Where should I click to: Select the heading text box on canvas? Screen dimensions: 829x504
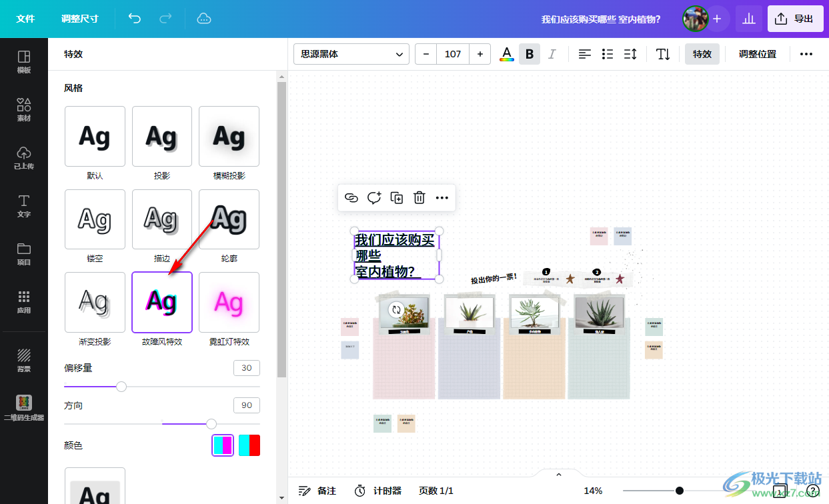[396, 255]
